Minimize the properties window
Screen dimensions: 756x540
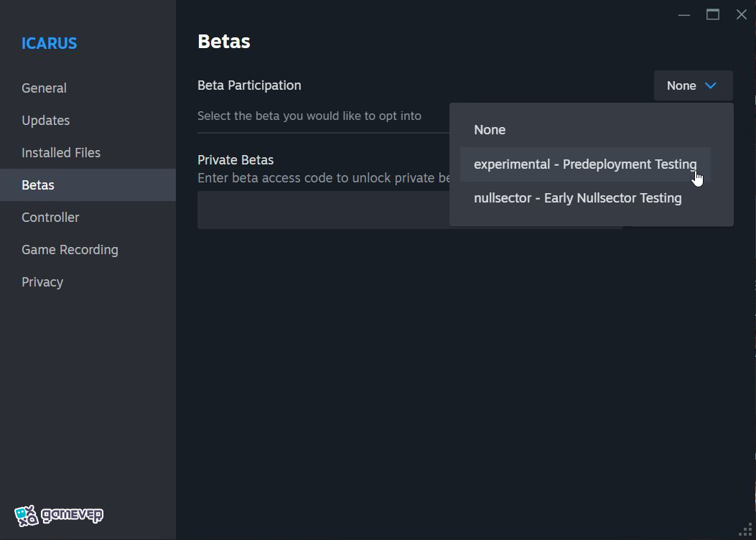pyautogui.click(x=683, y=15)
